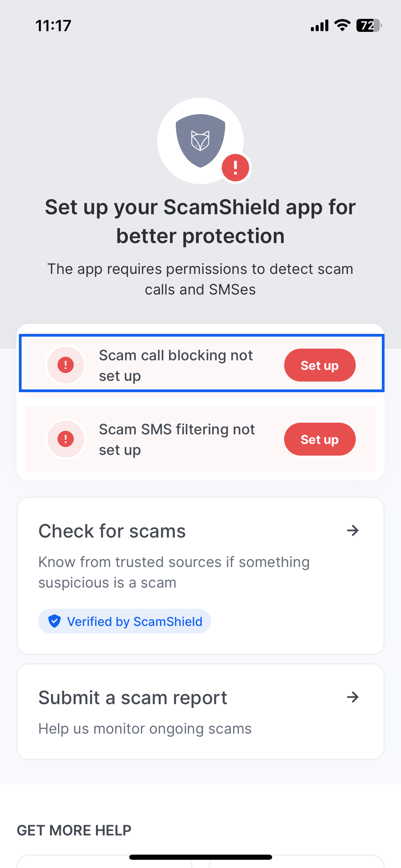This screenshot has height=868, width=401.
Task: Open Submit a scam report via its arrow
Action: pos(352,697)
